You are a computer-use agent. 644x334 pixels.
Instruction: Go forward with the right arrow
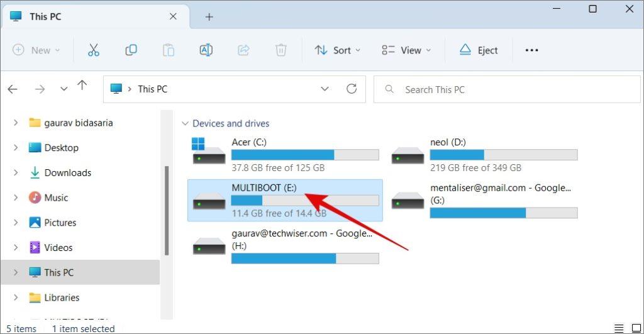[x=40, y=89]
